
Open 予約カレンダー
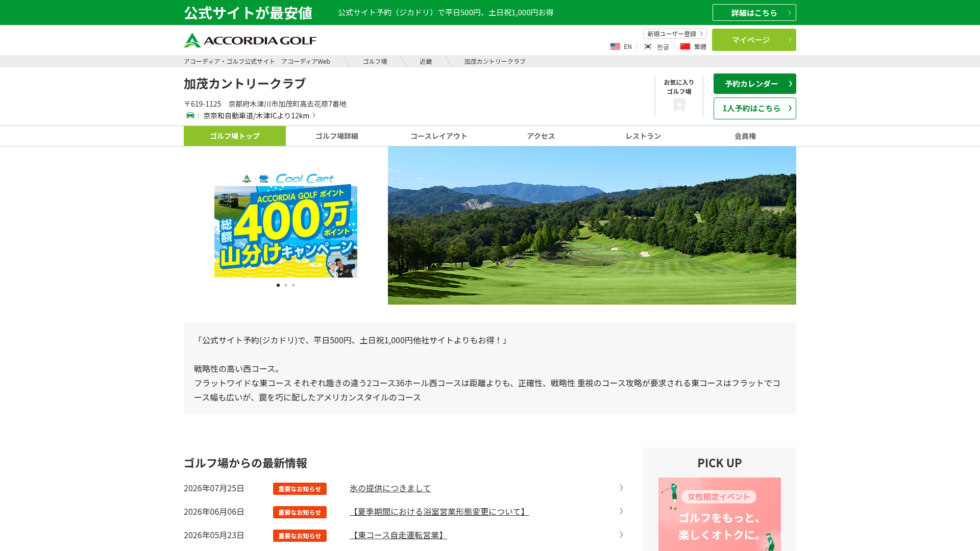tap(754, 84)
